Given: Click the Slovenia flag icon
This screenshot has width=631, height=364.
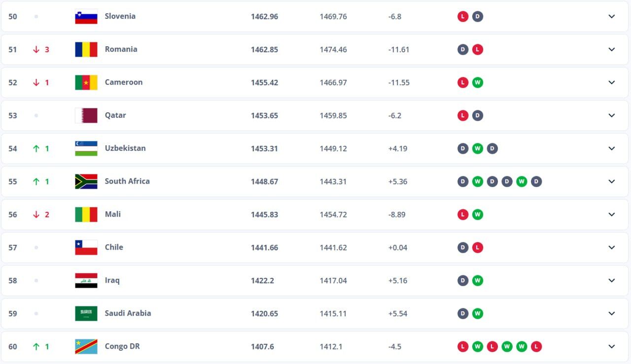Looking at the screenshot, I should pos(86,16).
